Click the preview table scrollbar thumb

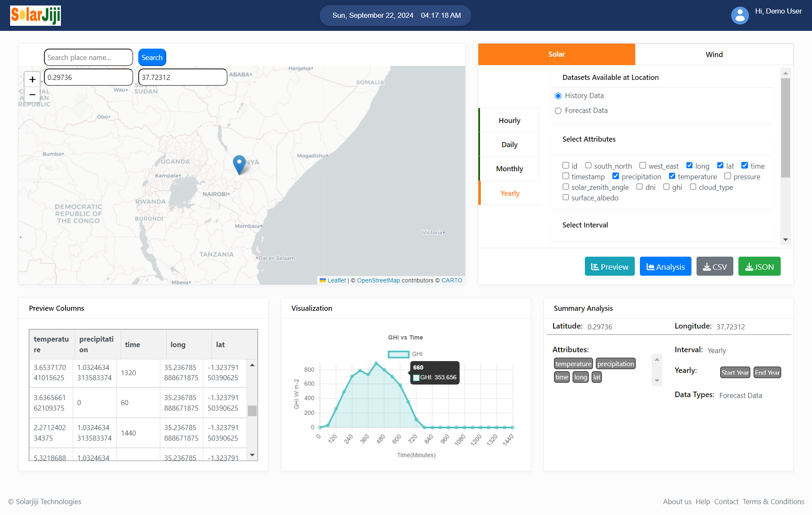point(252,411)
